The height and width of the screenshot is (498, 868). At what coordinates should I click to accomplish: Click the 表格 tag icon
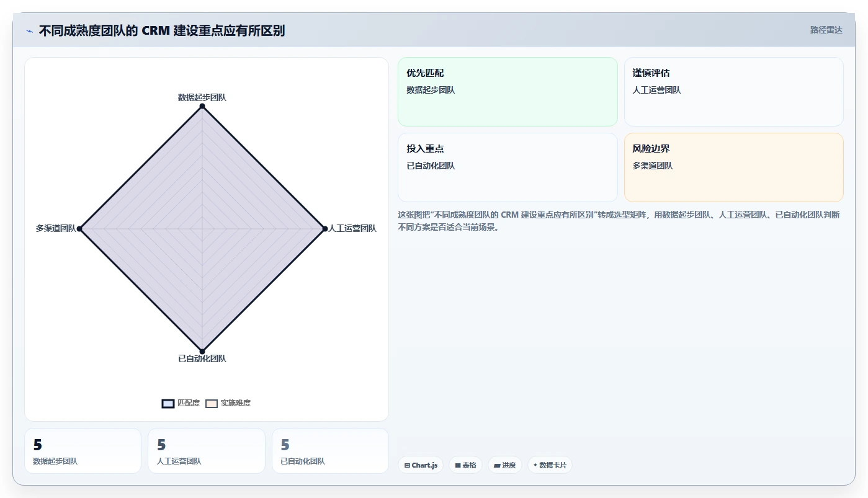click(x=458, y=465)
